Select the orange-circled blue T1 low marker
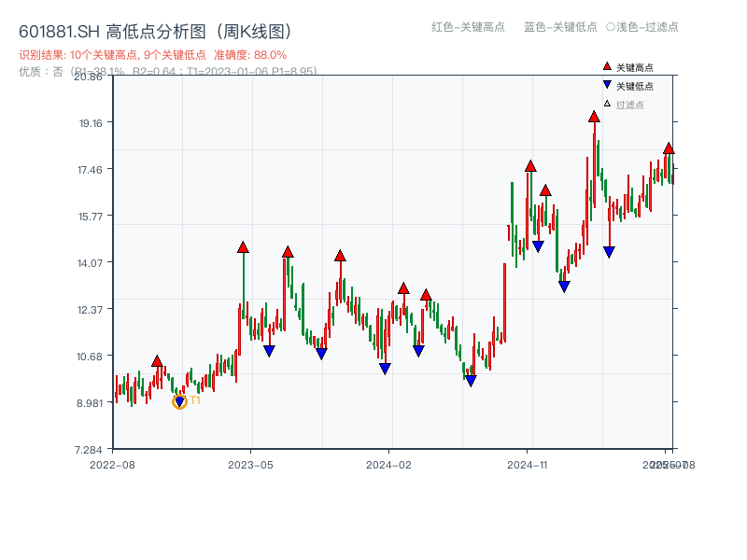Viewport: 747px width, 560px height. pos(179,402)
